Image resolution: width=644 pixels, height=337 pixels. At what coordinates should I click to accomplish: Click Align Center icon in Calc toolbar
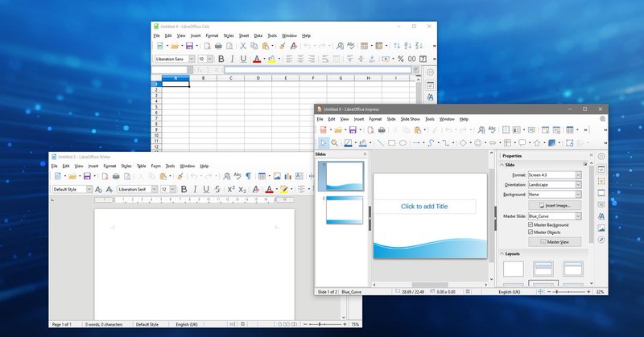[x=300, y=59]
